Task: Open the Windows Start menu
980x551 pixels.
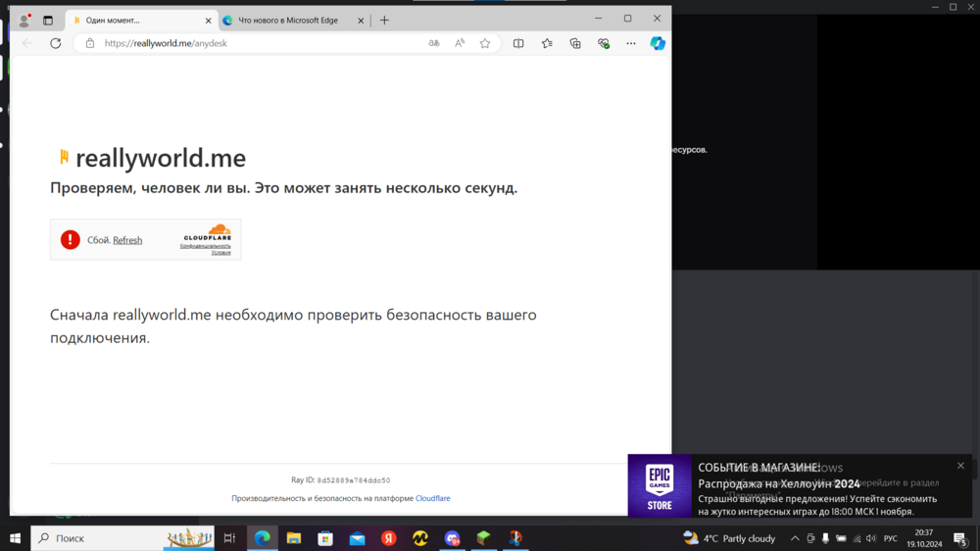Action: (x=15, y=538)
